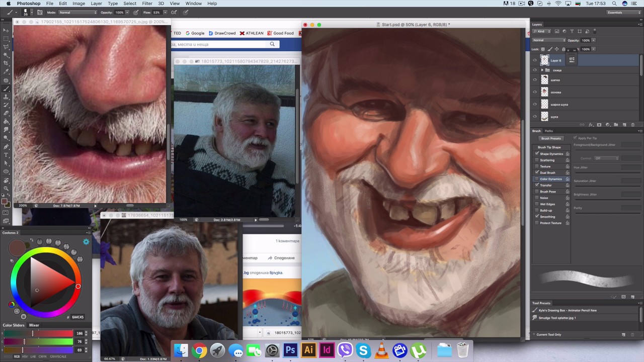Click the browser search field

pos(225,44)
